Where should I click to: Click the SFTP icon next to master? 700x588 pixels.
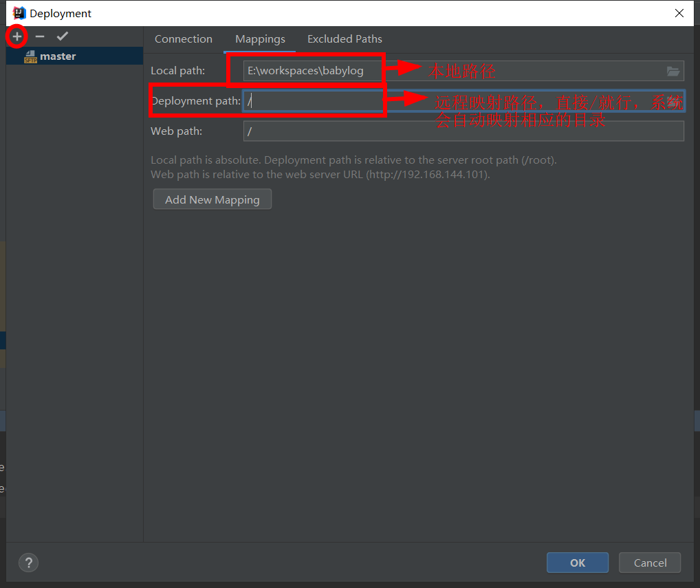pyautogui.click(x=30, y=56)
